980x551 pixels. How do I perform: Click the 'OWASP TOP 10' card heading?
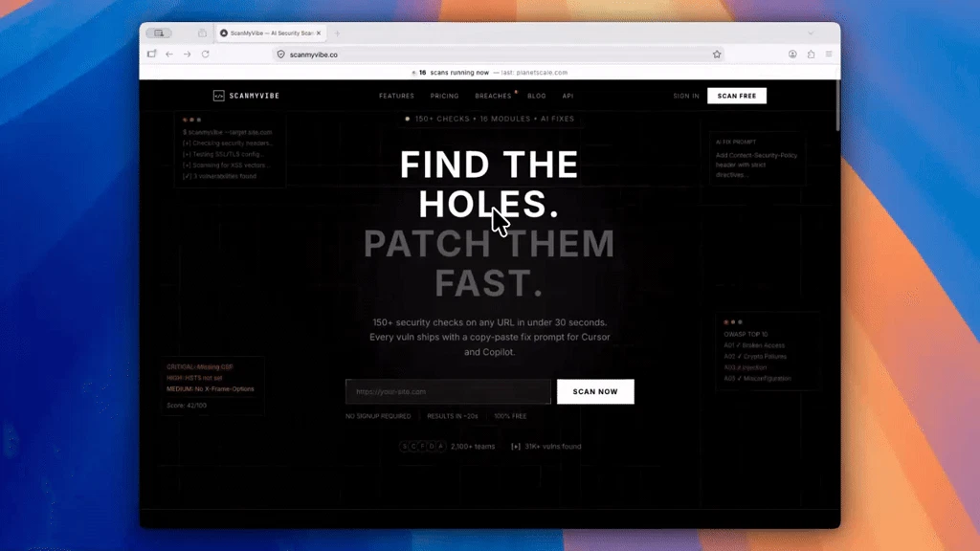click(x=746, y=334)
